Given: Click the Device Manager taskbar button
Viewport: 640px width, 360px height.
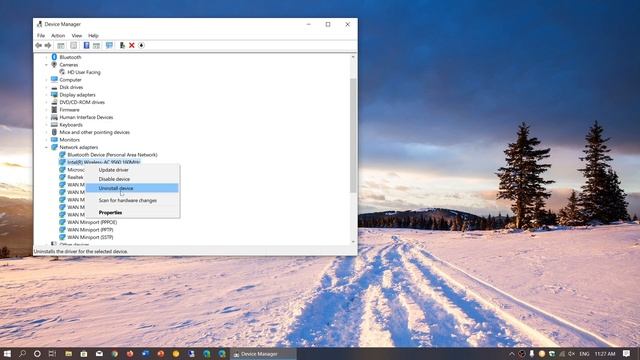Looking at the screenshot, I should click(263, 354).
